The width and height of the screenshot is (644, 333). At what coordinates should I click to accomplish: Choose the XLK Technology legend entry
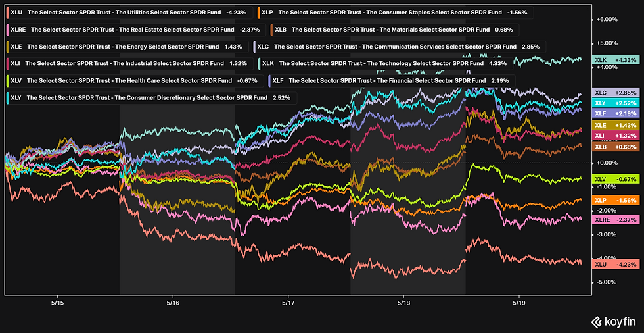coord(385,63)
